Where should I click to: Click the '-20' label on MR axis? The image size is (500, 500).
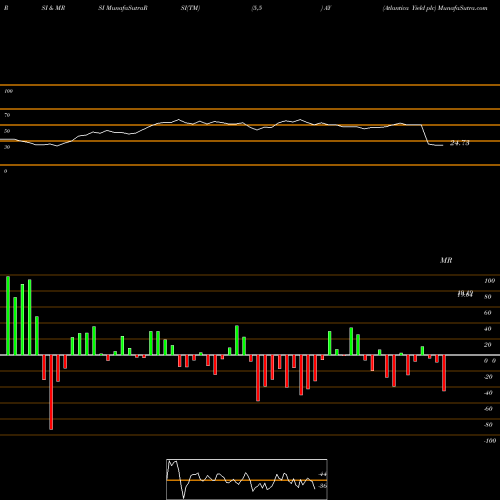(488, 377)
